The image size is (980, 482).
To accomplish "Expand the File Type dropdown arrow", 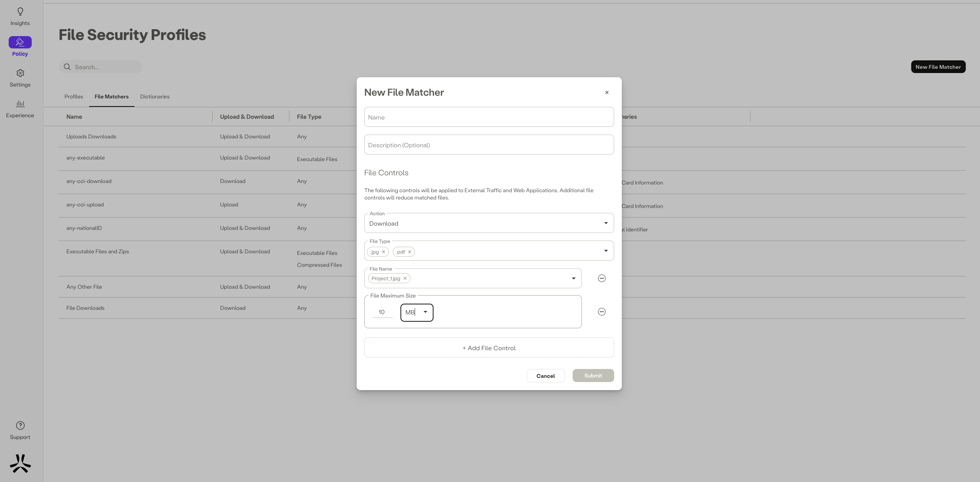I will point(606,251).
